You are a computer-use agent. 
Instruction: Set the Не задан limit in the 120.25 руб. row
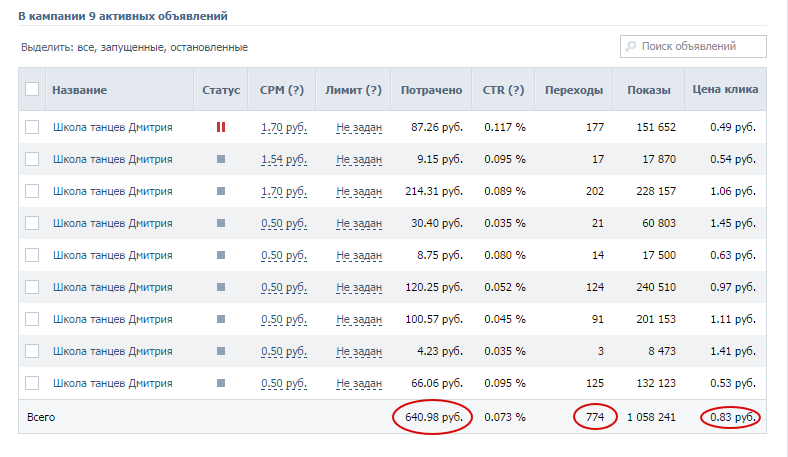[x=359, y=288]
